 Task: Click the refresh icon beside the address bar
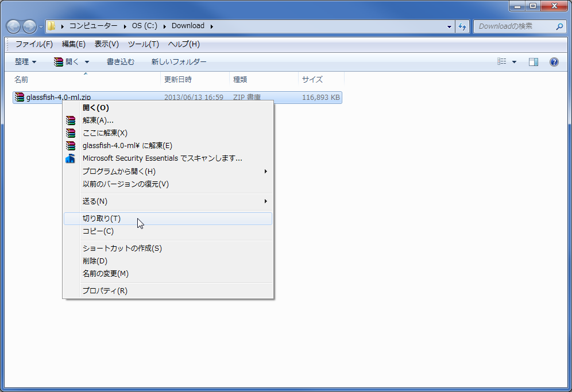463,26
